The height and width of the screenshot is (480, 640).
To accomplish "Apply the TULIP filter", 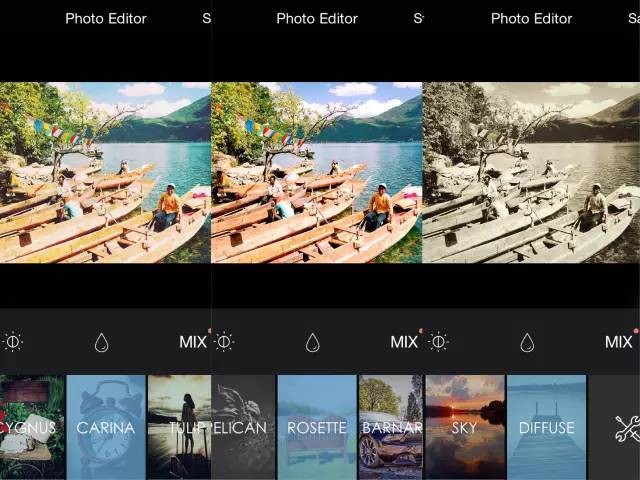I will [180, 427].
